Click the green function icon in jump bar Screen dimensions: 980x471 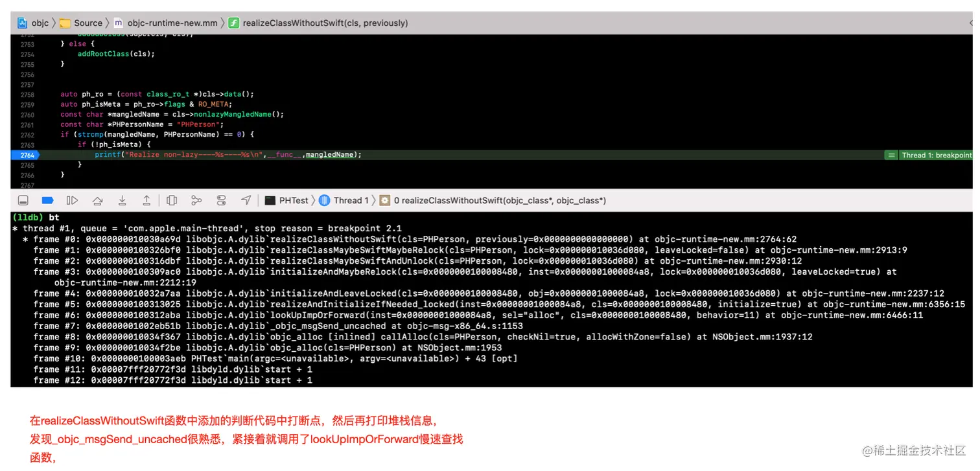click(234, 23)
